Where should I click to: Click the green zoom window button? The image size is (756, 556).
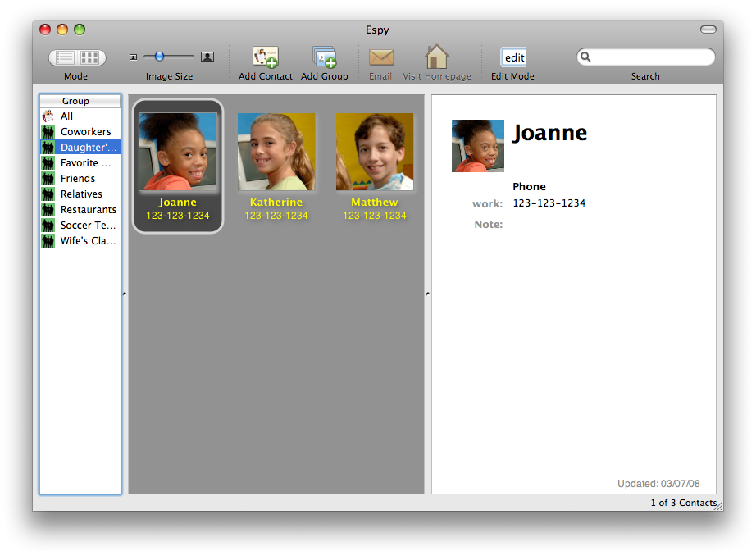[80, 30]
